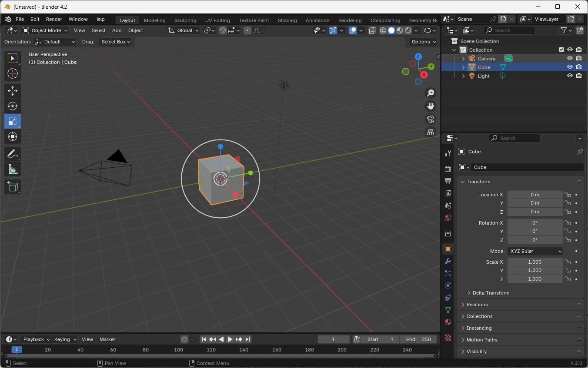Click the red X axis gizmo ball
This screenshot has width=588, height=368.
tap(424, 74)
